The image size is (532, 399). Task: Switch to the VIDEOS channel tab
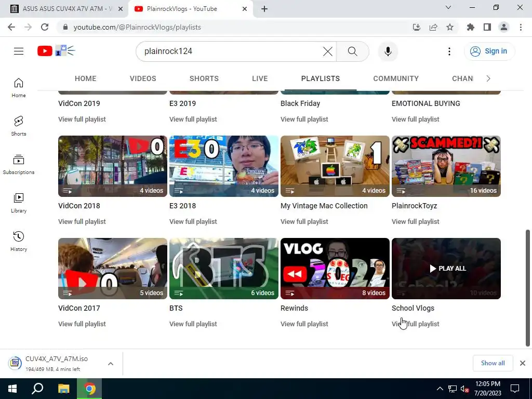(143, 79)
